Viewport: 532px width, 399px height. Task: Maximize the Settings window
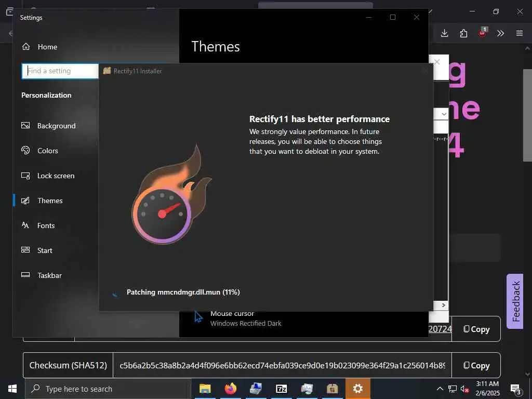pos(393,17)
